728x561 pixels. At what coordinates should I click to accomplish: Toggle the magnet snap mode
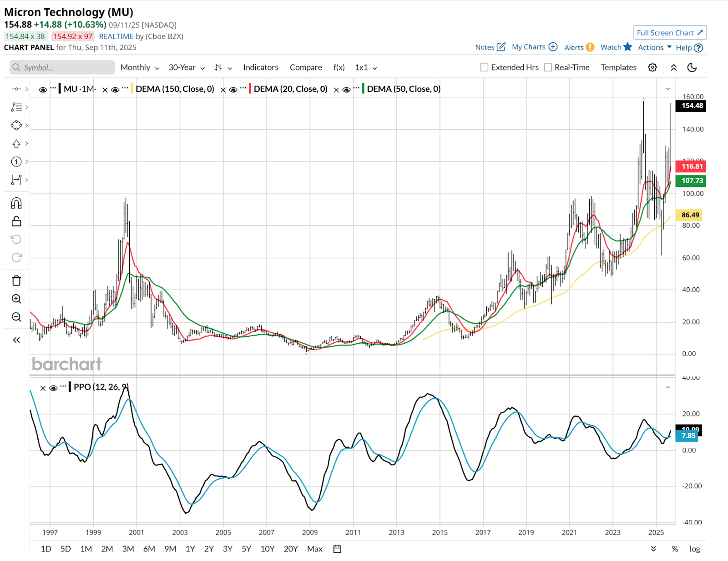16,203
